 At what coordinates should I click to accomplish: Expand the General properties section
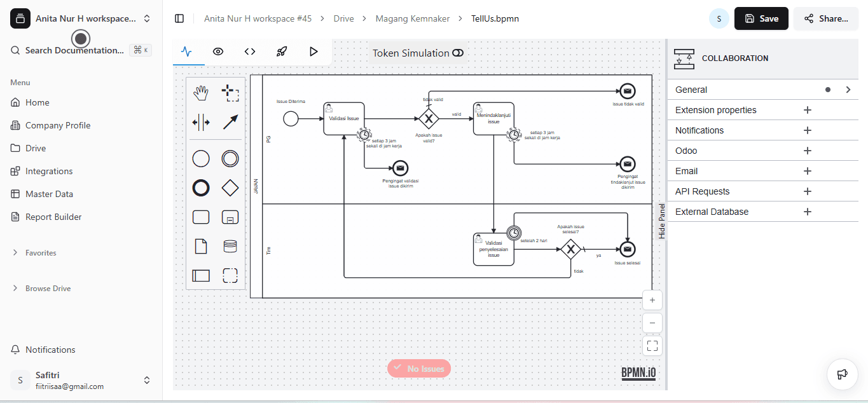(848, 90)
